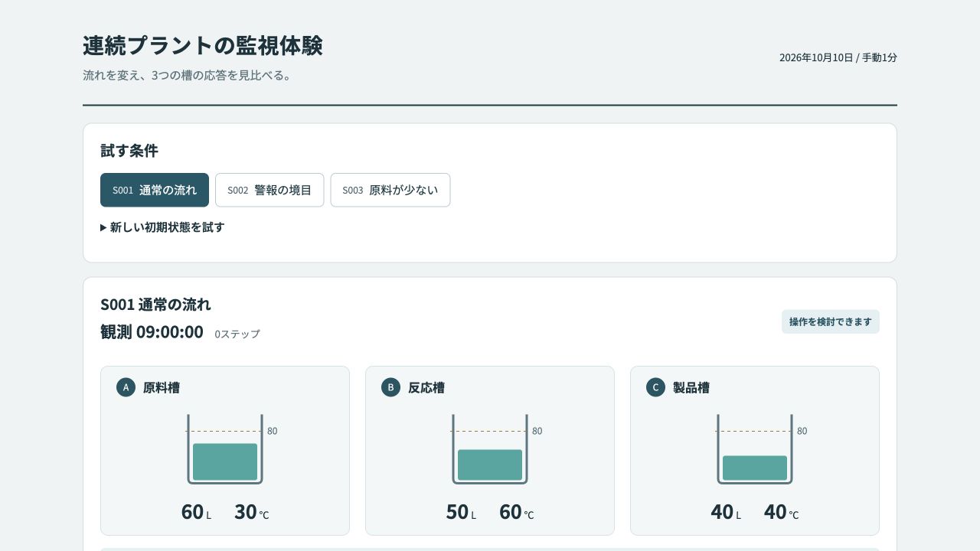Click the 原料槽 tank level graphic
The width and height of the screenshot is (980, 551).
click(x=225, y=449)
